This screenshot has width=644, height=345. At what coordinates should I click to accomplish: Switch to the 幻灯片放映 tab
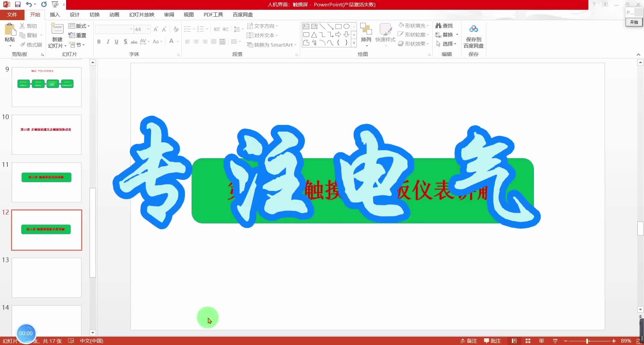(142, 15)
